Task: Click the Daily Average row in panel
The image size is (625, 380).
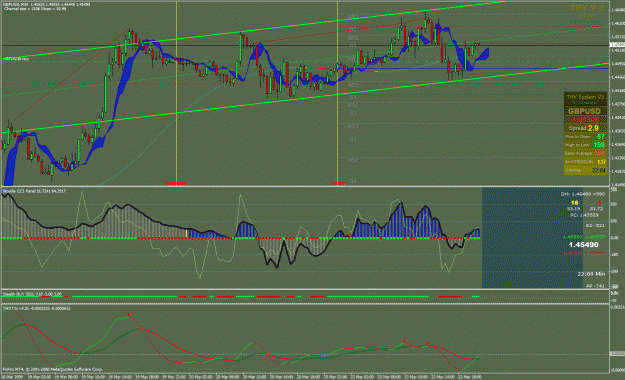Action: (x=585, y=153)
